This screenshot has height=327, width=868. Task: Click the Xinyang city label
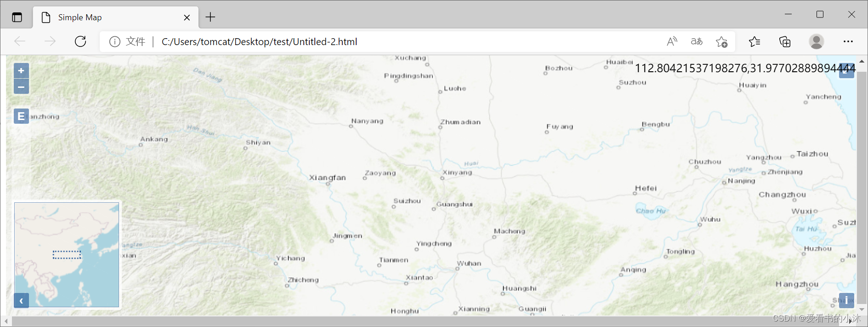[x=457, y=172]
